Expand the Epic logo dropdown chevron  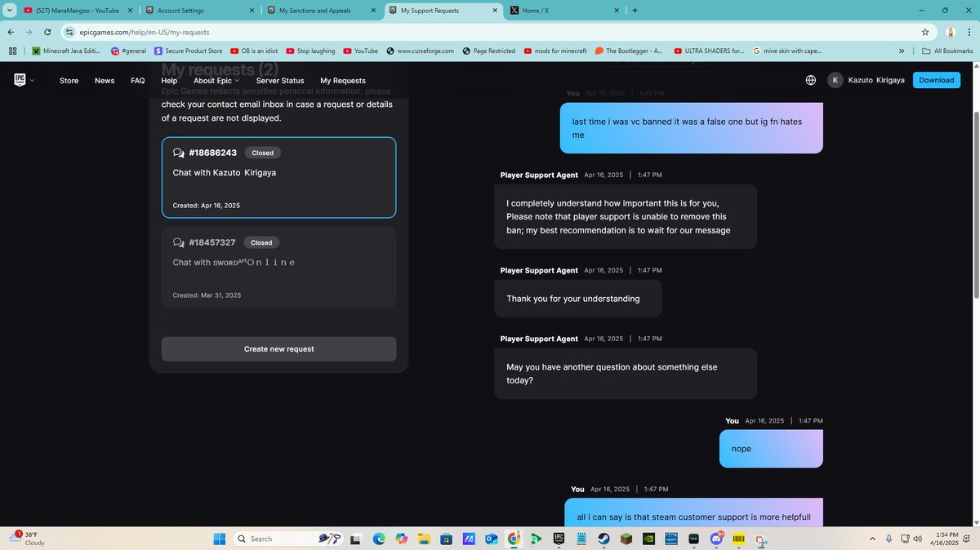click(33, 81)
